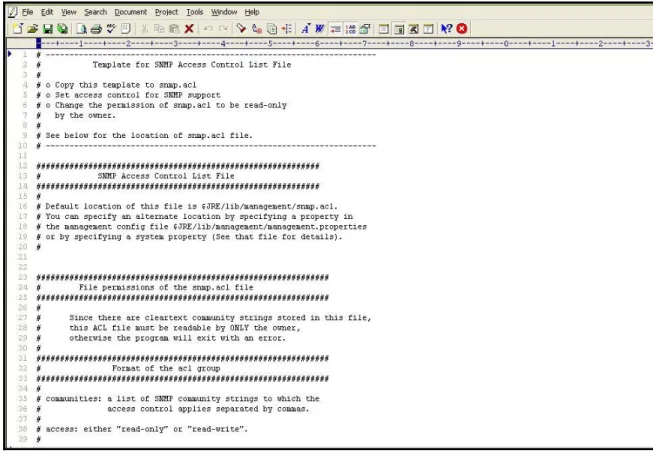Click the Copy icon in toolbar
Viewport: 653px width, 459px height.
click(x=159, y=29)
